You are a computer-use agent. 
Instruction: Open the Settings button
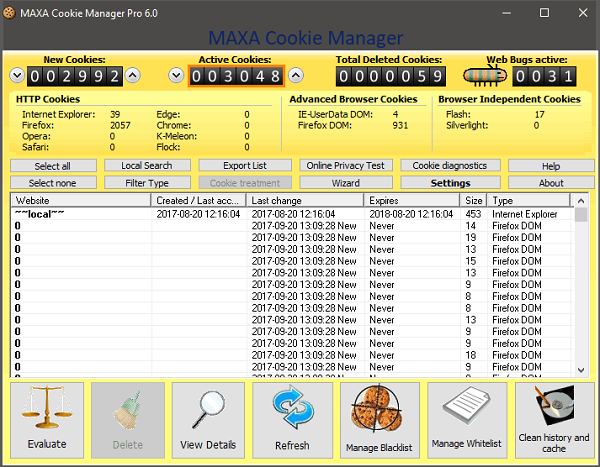pos(450,183)
